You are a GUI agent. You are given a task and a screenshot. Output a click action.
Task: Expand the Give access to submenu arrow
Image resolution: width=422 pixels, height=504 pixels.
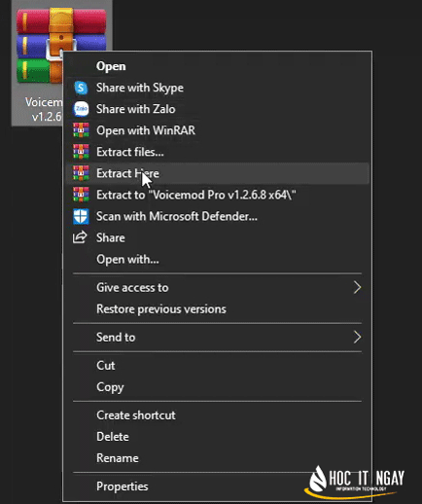(357, 287)
